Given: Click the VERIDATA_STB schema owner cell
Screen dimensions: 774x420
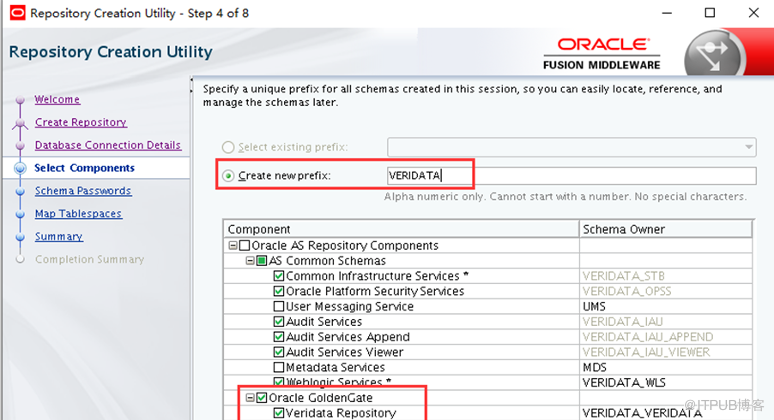Looking at the screenshot, I should tap(665, 276).
